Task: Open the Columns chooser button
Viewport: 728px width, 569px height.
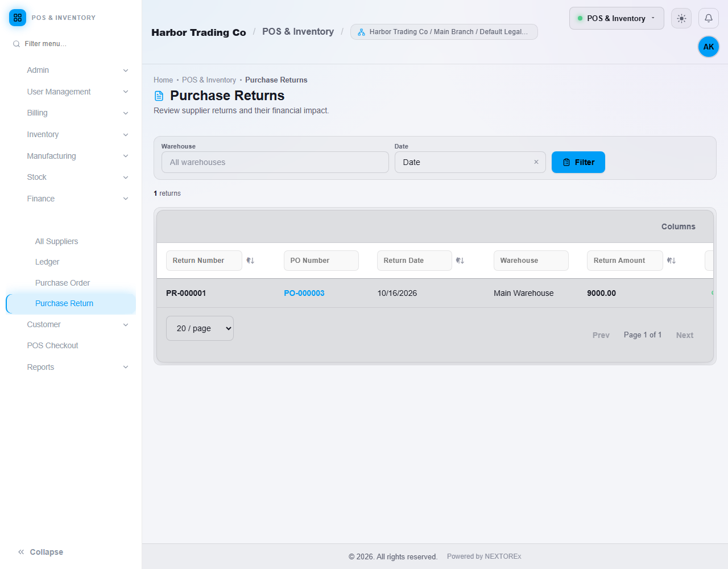Action: pos(678,226)
